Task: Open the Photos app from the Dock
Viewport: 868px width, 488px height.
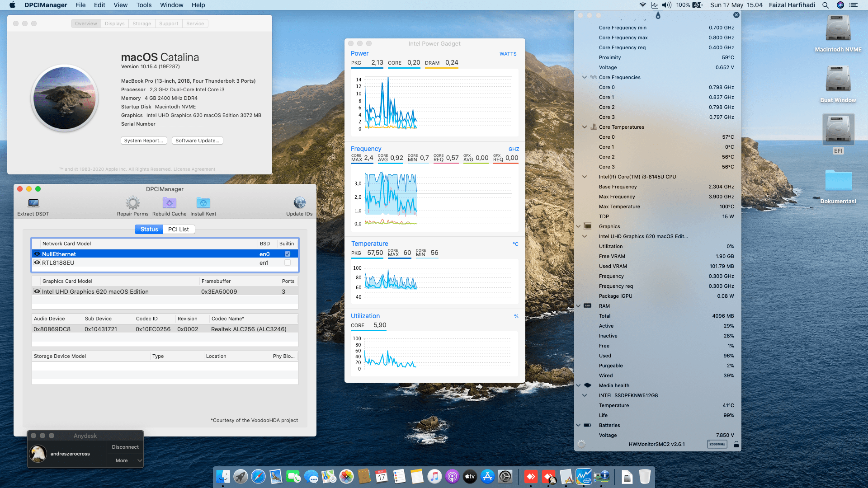Action: pos(346,476)
